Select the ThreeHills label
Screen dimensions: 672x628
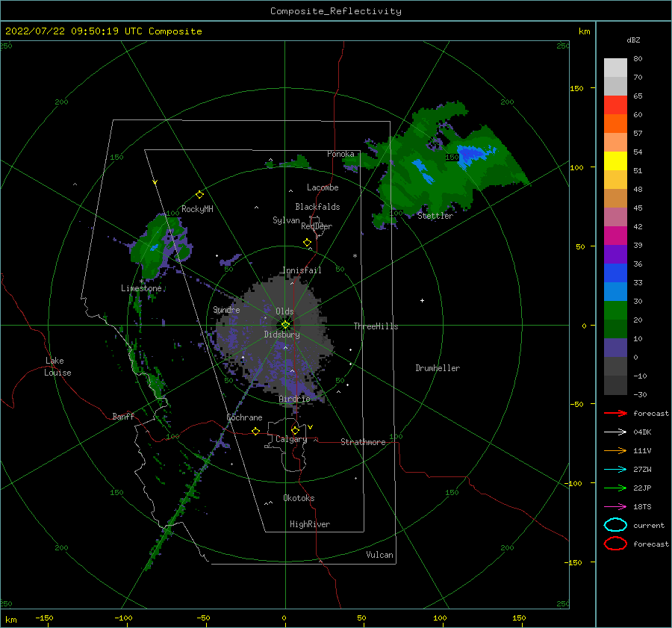[376, 326]
